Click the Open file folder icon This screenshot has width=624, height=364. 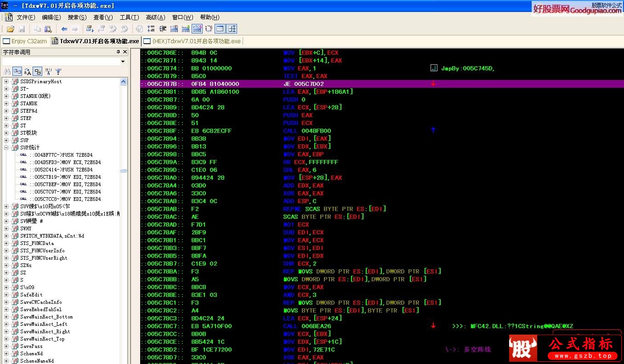[x=11, y=29]
